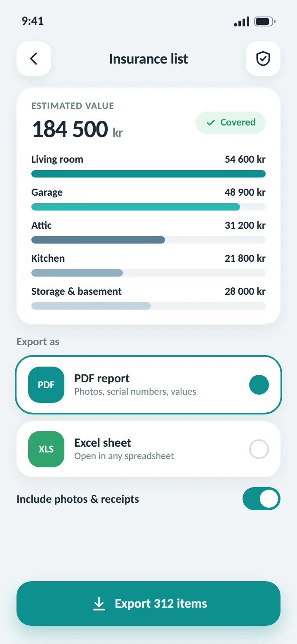Screen dimensions: 297x644
Task: Tap the 'Kitchen' label
Action: point(48,258)
